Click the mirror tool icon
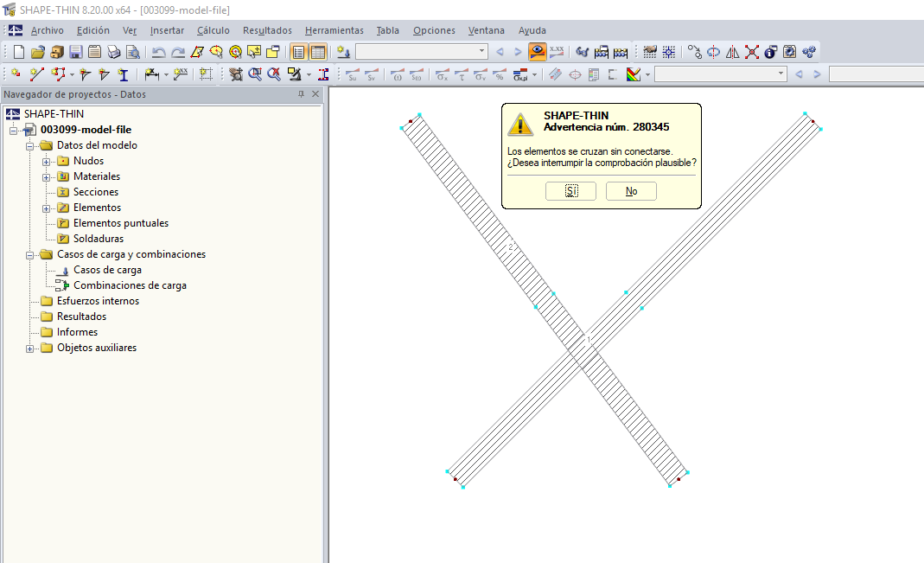 pyautogui.click(x=732, y=52)
